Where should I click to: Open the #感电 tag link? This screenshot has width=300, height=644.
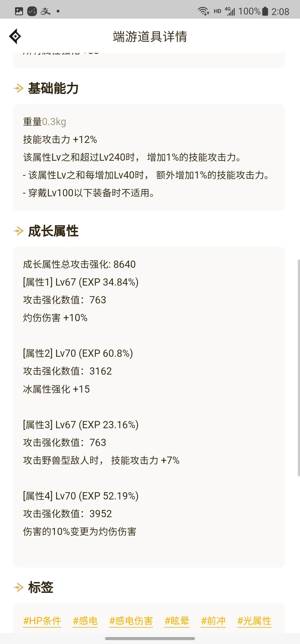click(85, 621)
